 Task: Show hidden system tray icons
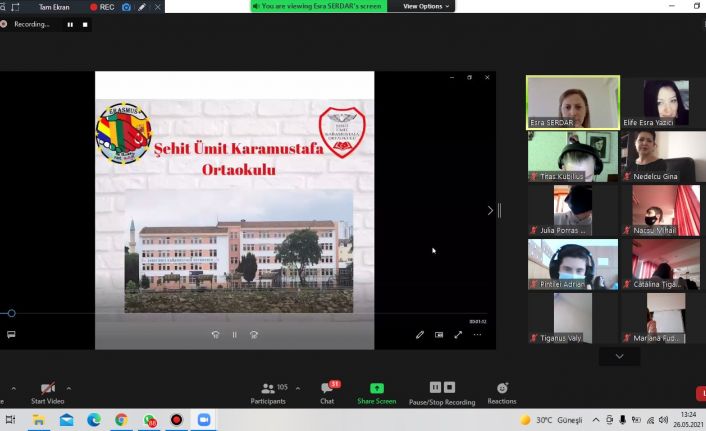[x=596, y=420]
